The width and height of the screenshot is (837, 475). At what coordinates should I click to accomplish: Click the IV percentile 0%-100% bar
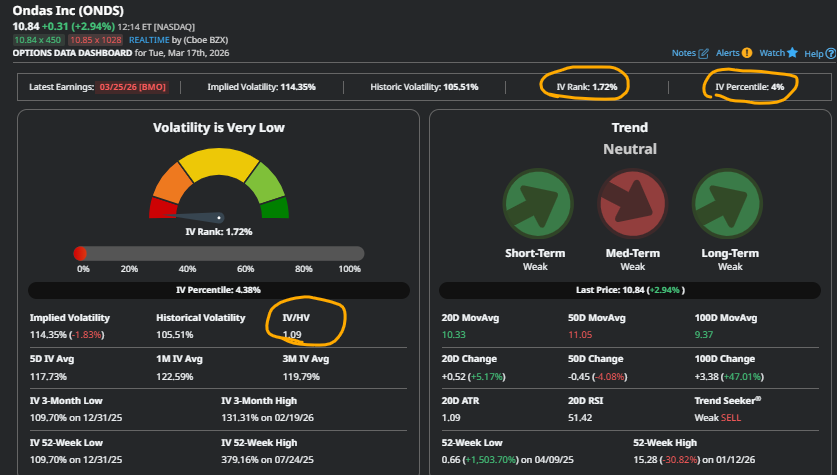click(219, 254)
